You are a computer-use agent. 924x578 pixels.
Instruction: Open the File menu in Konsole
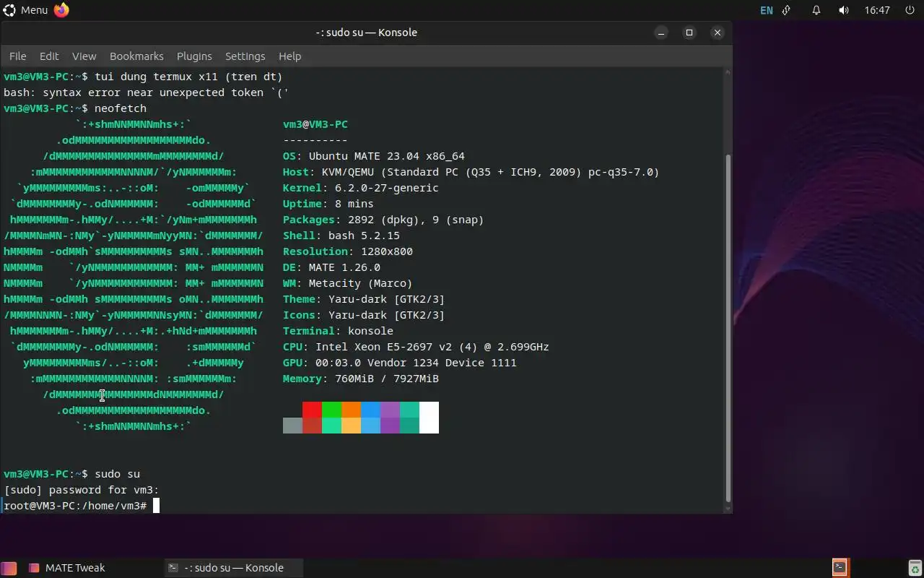point(17,56)
